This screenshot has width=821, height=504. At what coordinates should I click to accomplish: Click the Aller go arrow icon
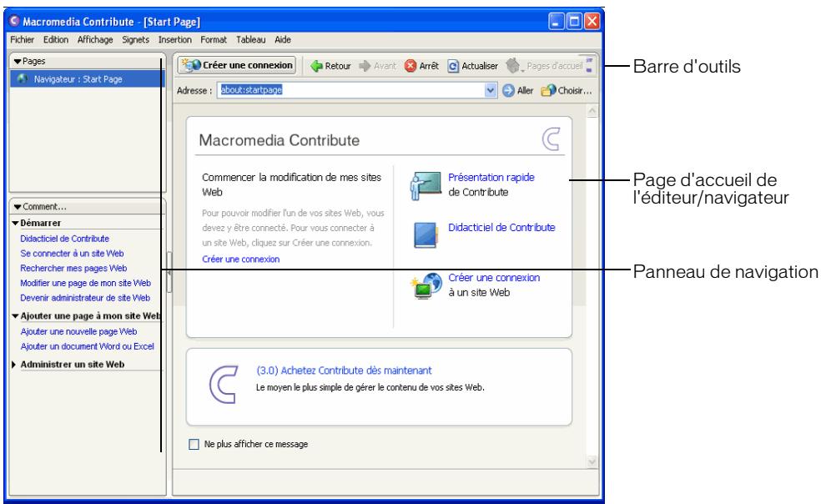(x=508, y=91)
